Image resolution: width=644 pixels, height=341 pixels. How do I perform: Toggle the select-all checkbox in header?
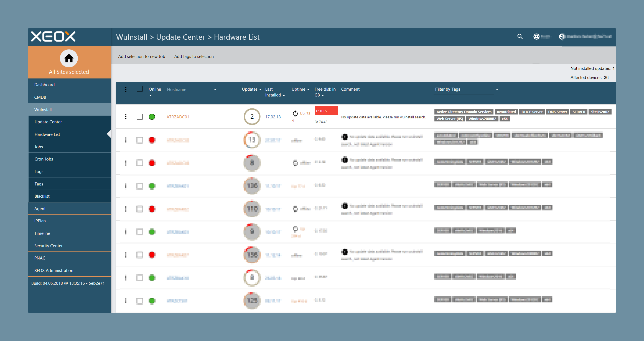[x=140, y=89]
